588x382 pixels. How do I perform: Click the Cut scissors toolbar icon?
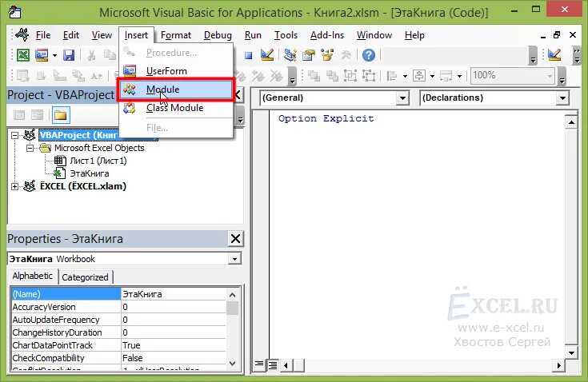click(x=91, y=55)
